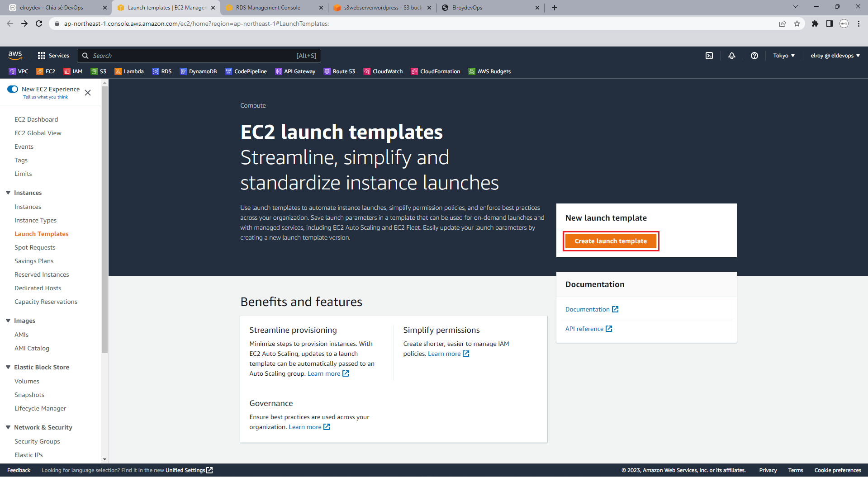
Task: Click the browser address bar URL
Action: [x=196, y=24]
